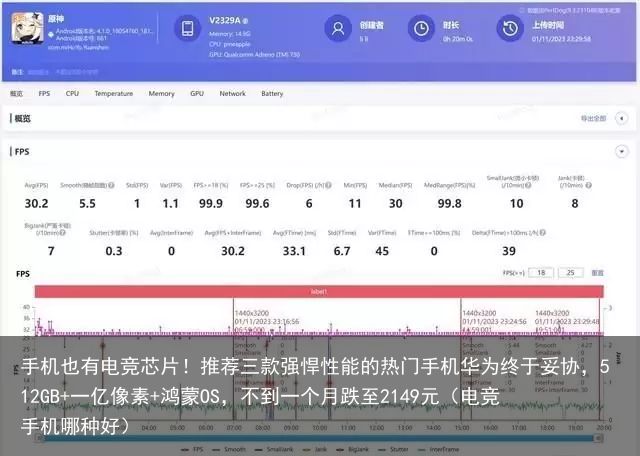This screenshot has width=640, height=456.
Task: Toggle Smooth series in chart legend
Action: (229, 449)
